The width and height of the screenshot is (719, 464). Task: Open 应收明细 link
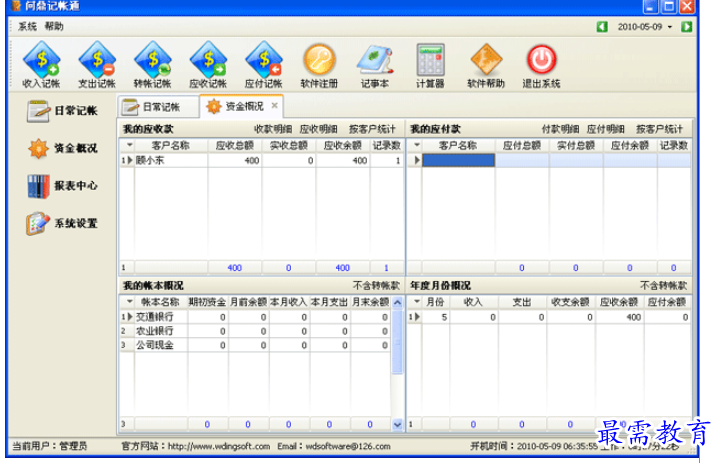[319, 129]
